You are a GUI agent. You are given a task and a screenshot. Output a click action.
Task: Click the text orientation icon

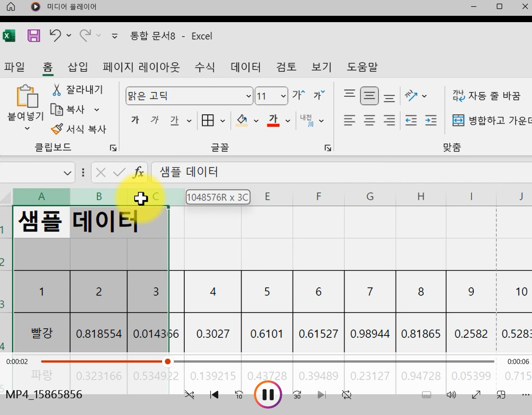pyautogui.click(x=411, y=96)
